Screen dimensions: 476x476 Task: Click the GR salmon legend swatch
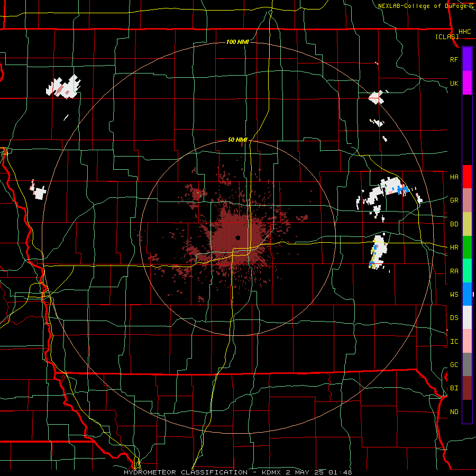point(467,200)
